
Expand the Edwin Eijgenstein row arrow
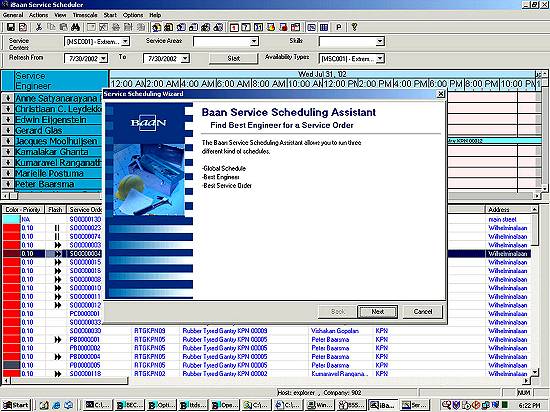coord(8,120)
